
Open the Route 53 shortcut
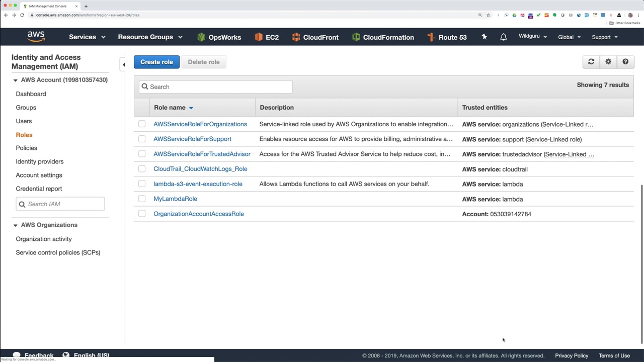pos(447,37)
